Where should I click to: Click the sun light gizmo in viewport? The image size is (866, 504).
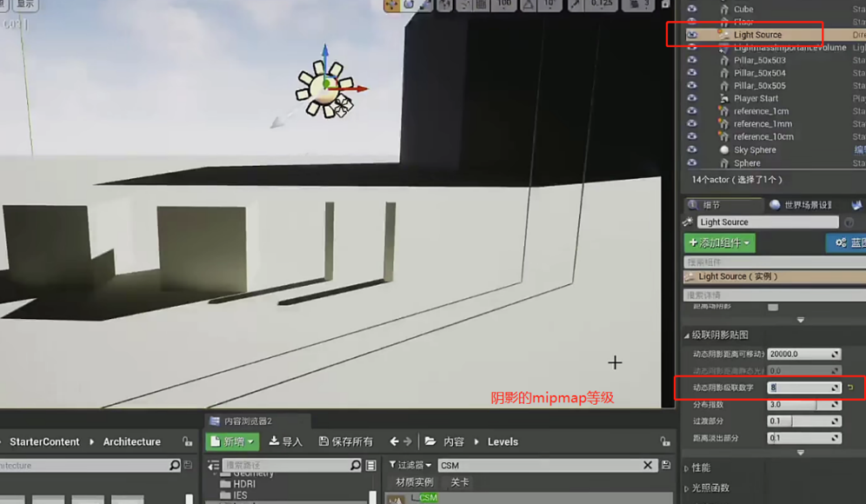[325, 87]
